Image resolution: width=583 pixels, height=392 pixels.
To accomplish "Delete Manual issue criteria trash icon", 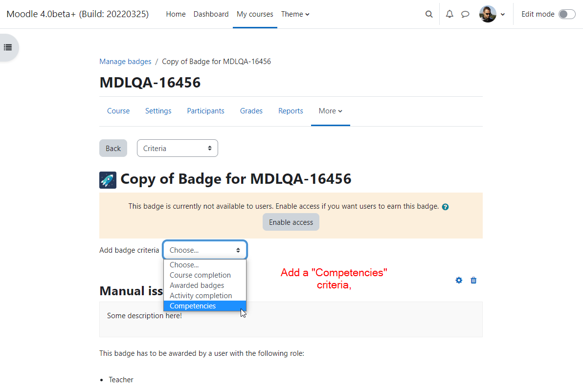I will (473, 280).
